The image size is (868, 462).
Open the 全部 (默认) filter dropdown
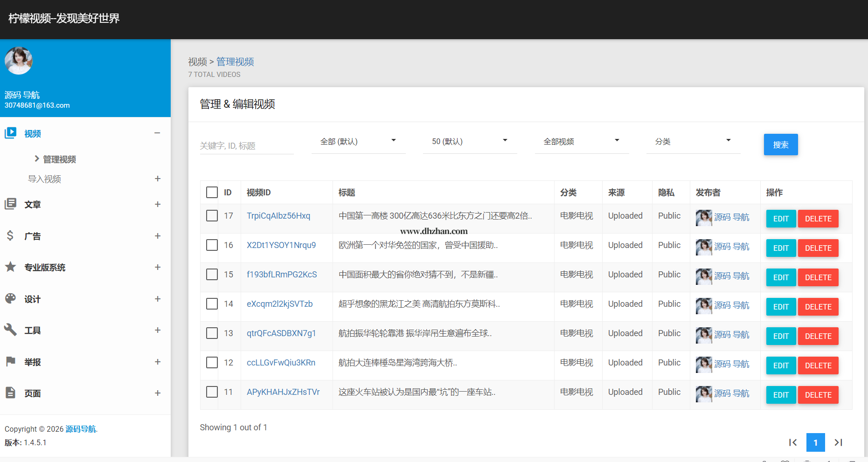pyautogui.click(x=358, y=142)
